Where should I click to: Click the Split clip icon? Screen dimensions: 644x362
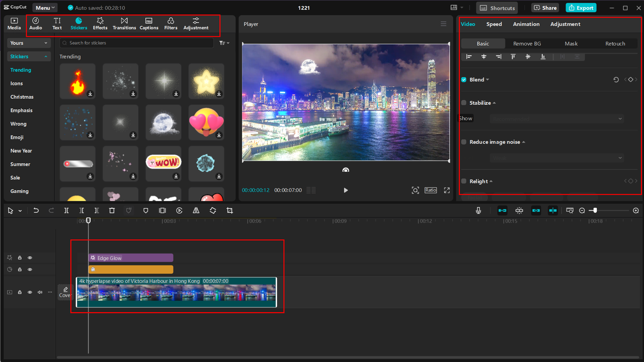(x=66, y=210)
